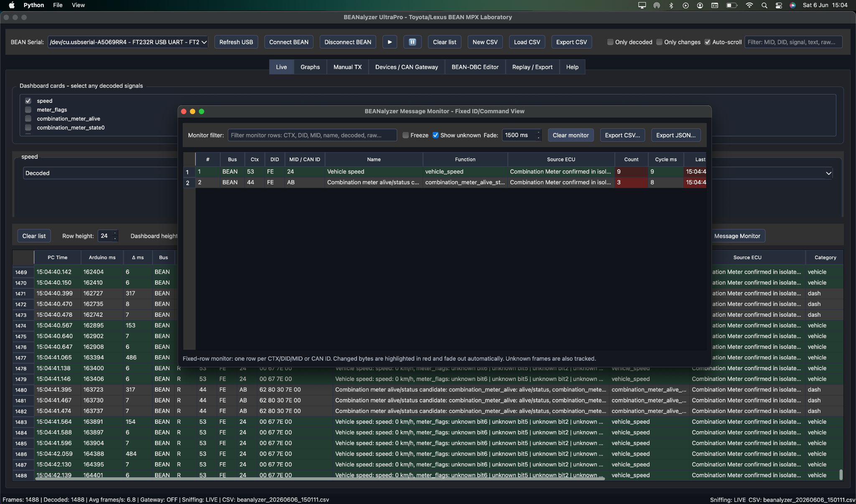The image size is (856, 504).
Task: Click Export JSON... button
Action: click(676, 135)
